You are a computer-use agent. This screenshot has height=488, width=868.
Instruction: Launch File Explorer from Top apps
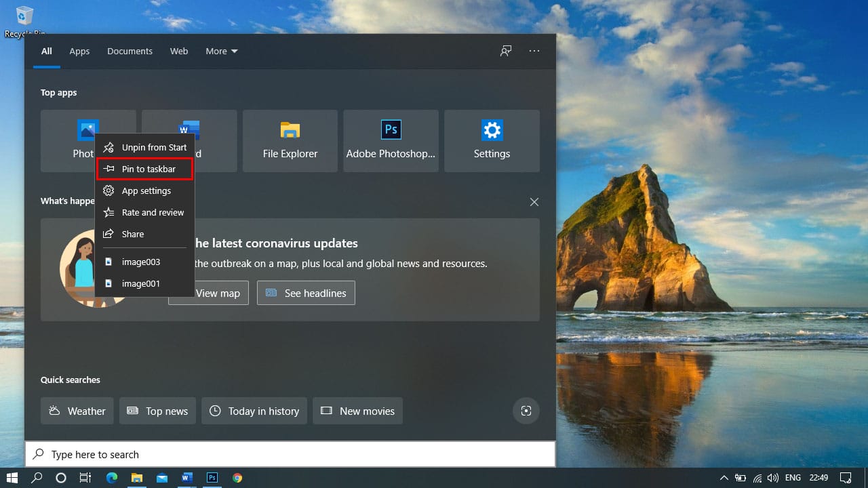point(290,140)
